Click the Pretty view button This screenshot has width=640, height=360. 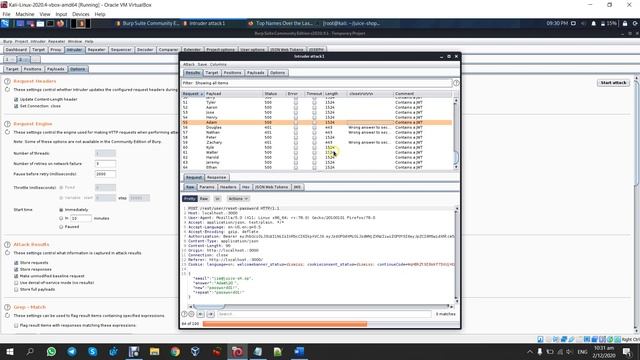click(x=189, y=198)
